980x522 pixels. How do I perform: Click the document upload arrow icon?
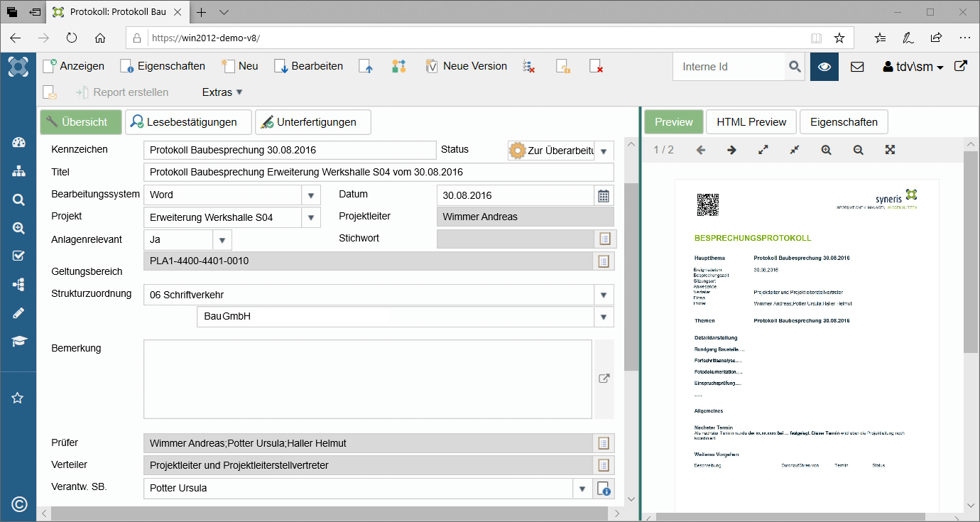(x=366, y=66)
